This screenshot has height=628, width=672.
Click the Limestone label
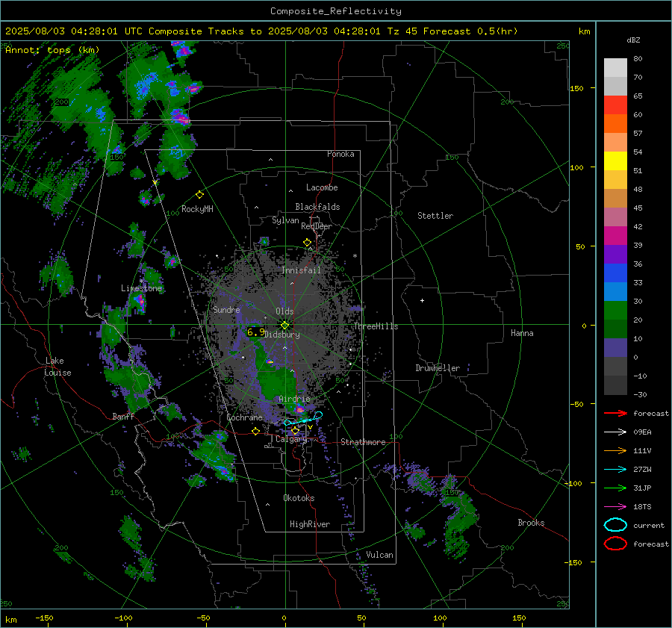click(141, 288)
